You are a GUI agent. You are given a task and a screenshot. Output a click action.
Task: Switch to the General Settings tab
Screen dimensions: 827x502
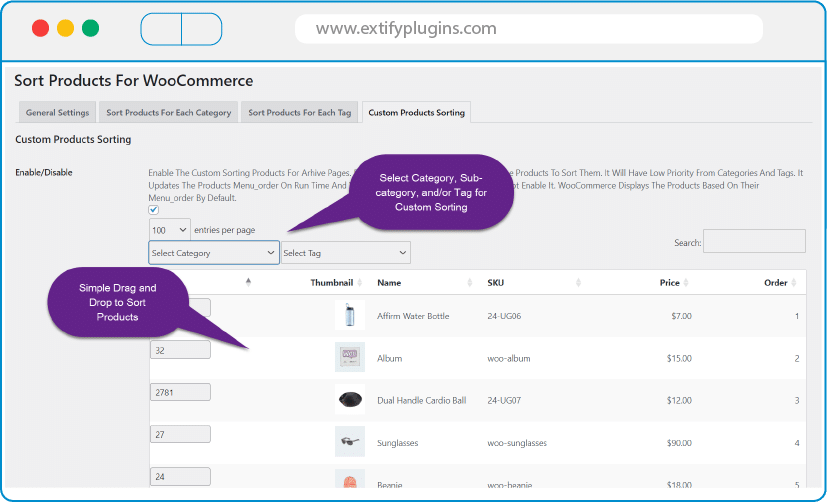coord(57,112)
